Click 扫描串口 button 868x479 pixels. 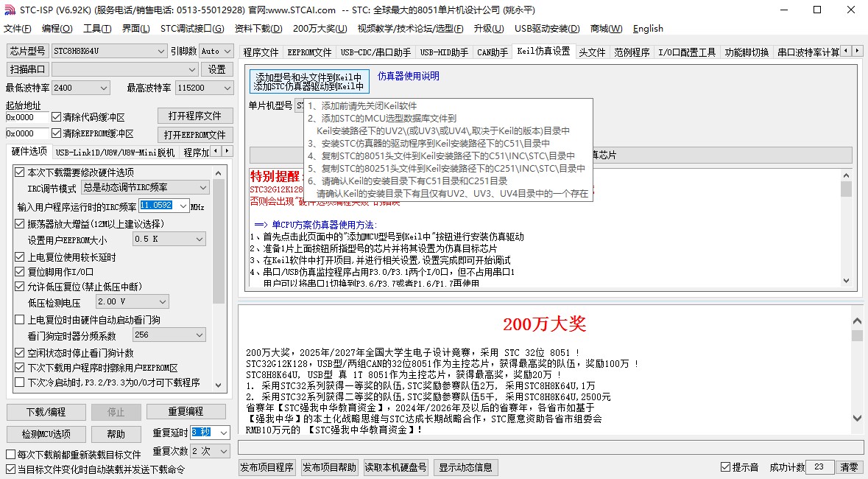[27, 69]
